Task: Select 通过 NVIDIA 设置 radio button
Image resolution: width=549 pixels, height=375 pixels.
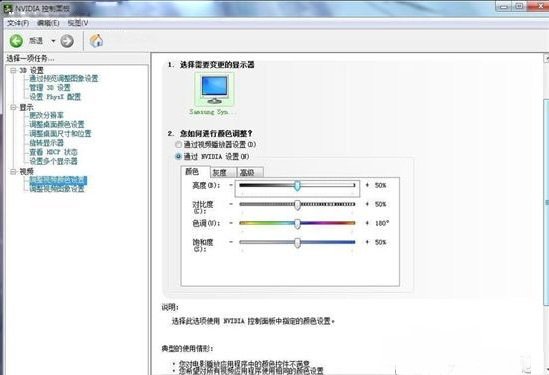Action: pyautogui.click(x=179, y=157)
